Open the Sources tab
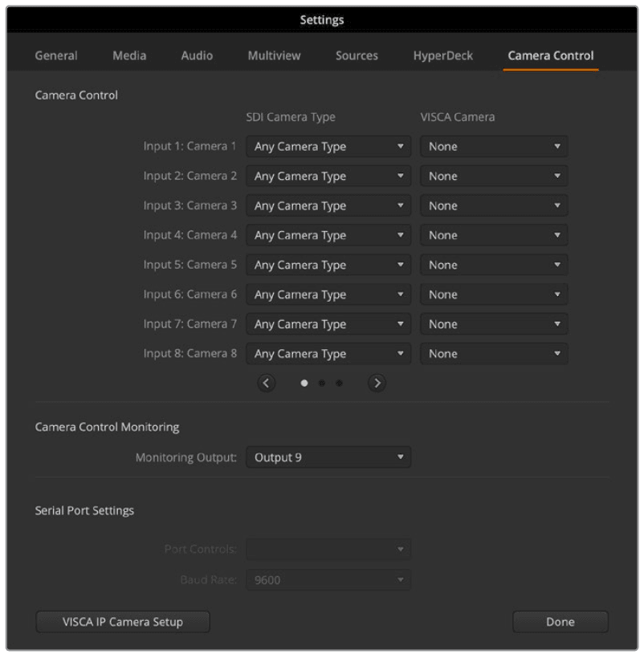 pos(356,55)
